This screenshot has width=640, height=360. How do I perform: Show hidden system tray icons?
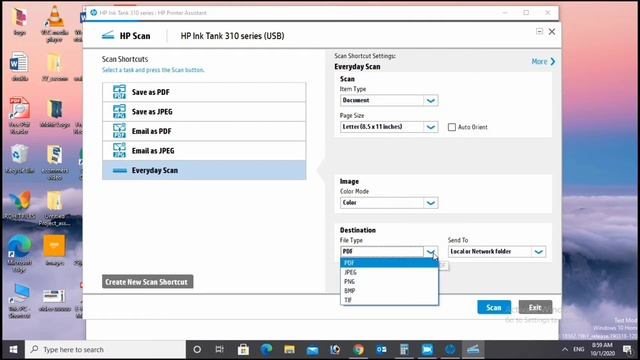click(x=565, y=350)
